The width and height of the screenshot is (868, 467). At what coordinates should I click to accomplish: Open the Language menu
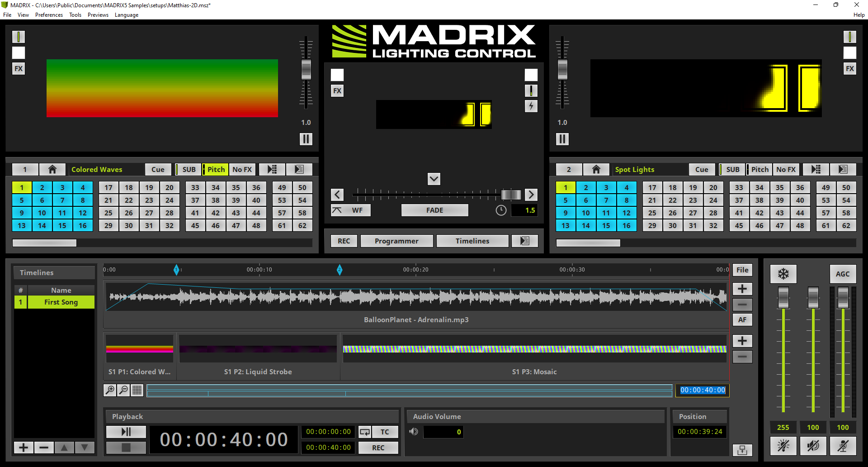pyautogui.click(x=127, y=15)
